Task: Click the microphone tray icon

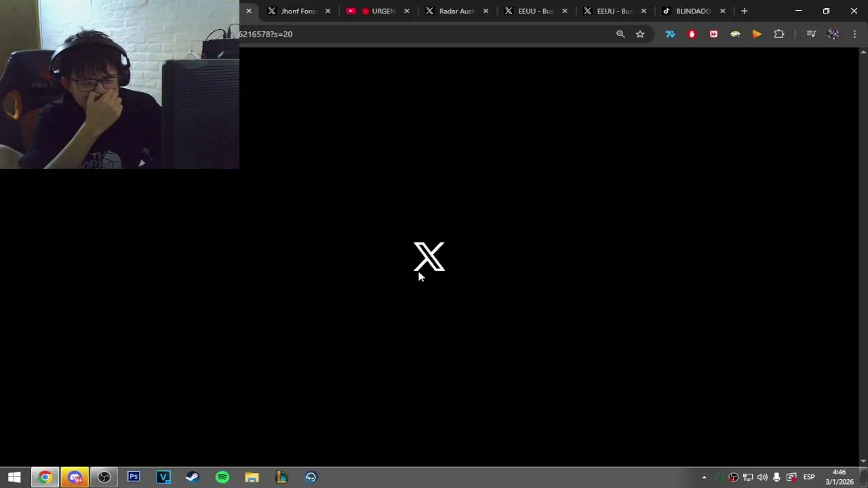Action: (776, 477)
